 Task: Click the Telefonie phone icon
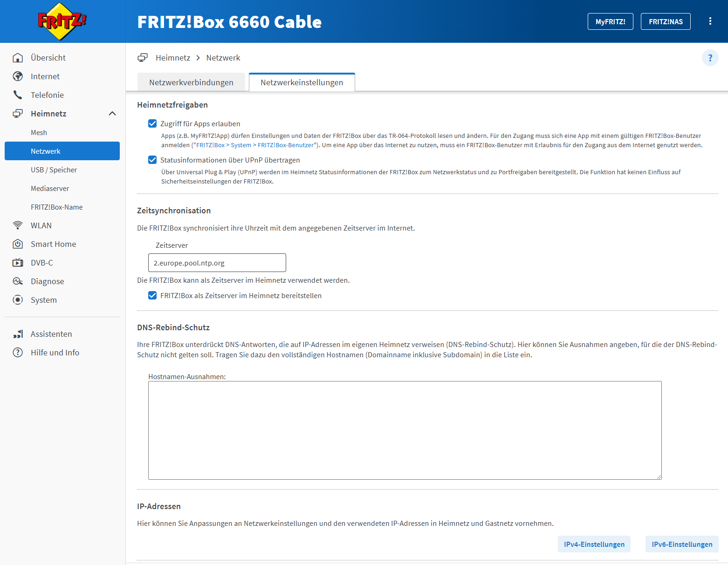coord(18,95)
